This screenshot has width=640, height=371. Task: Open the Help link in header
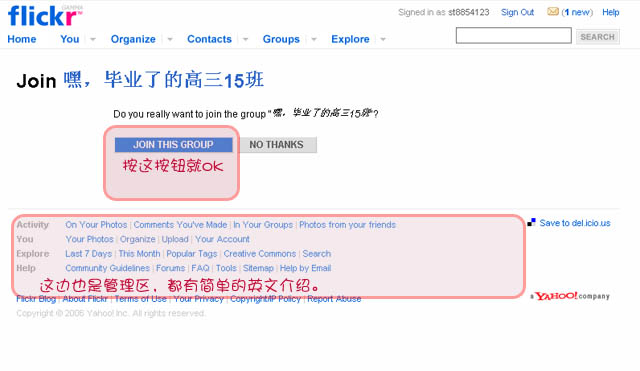611,12
